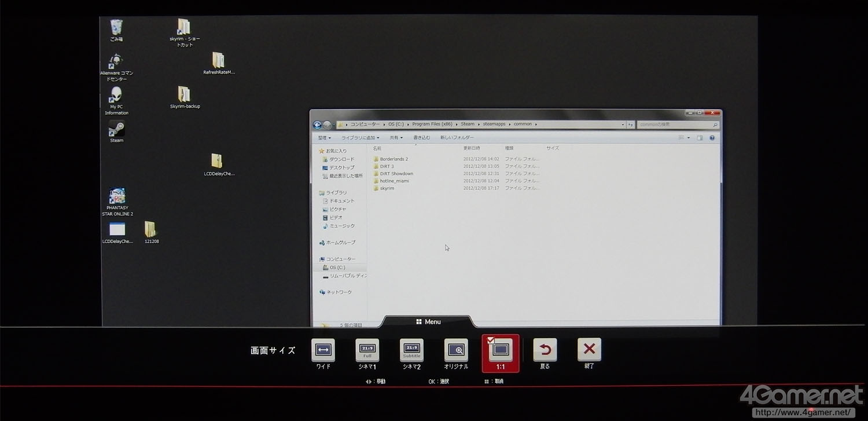Click the commonの検索 search box
The image size is (868, 421).
(x=677, y=125)
